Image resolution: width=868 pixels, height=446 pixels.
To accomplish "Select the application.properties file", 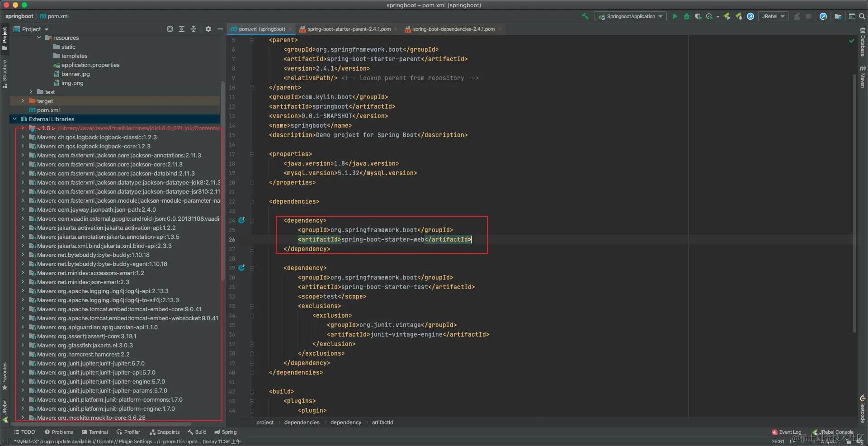I will [x=86, y=65].
